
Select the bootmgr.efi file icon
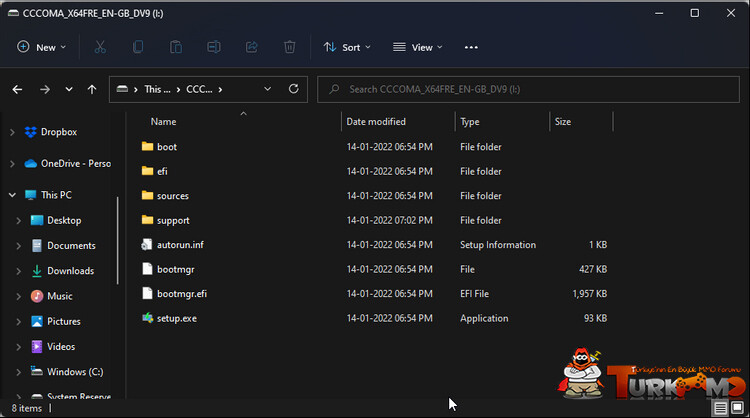[147, 293]
